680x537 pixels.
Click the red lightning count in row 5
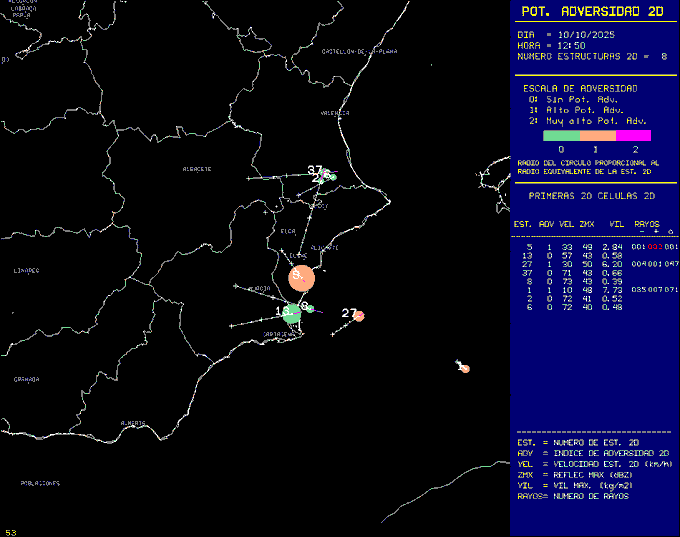(x=655, y=247)
